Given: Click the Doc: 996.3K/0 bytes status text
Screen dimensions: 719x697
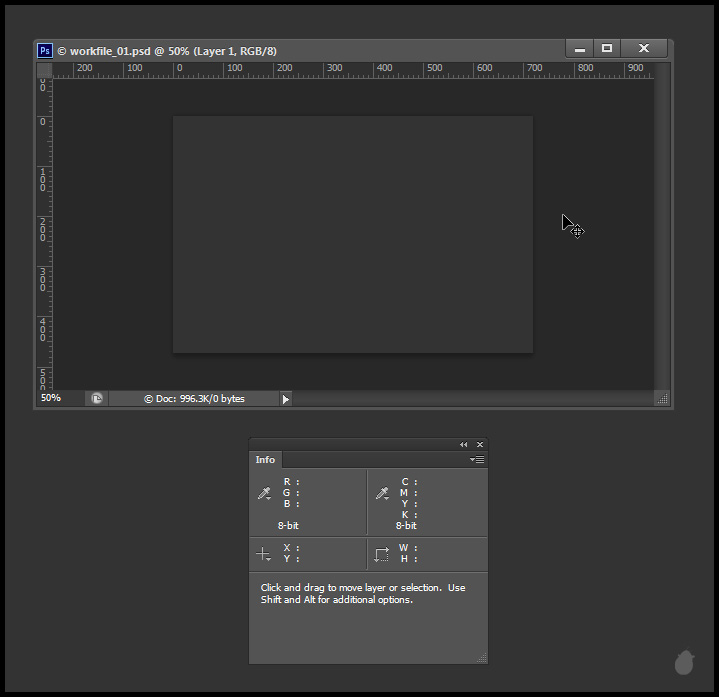Looking at the screenshot, I should (x=194, y=399).
